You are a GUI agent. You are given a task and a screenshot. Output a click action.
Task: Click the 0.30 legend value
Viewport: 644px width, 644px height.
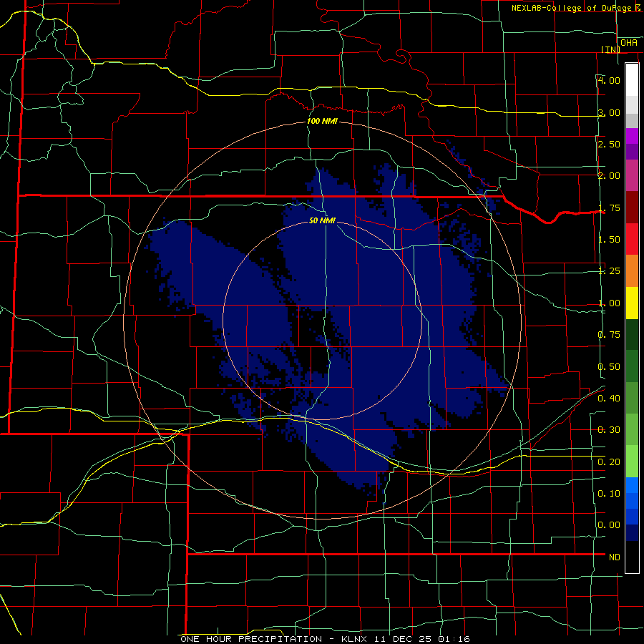click(x=609, y=429)
